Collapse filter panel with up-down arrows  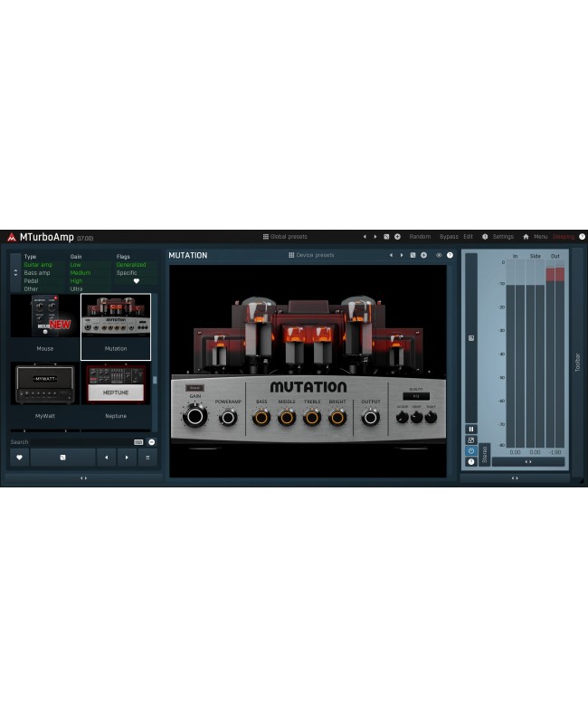tap(15, 272)
